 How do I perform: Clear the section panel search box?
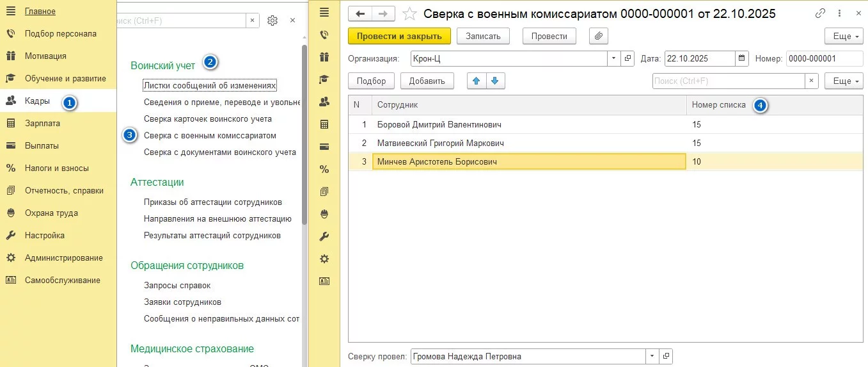tap(252, 20)
